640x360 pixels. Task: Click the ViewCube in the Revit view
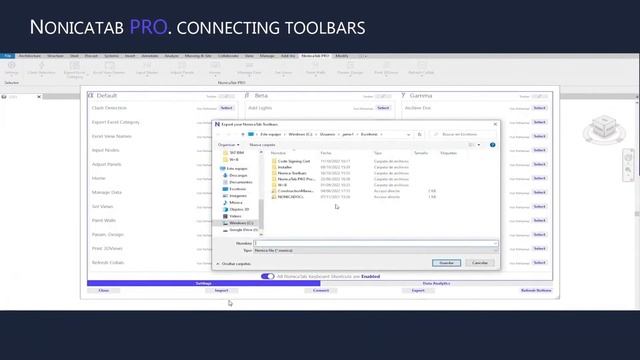604,127
